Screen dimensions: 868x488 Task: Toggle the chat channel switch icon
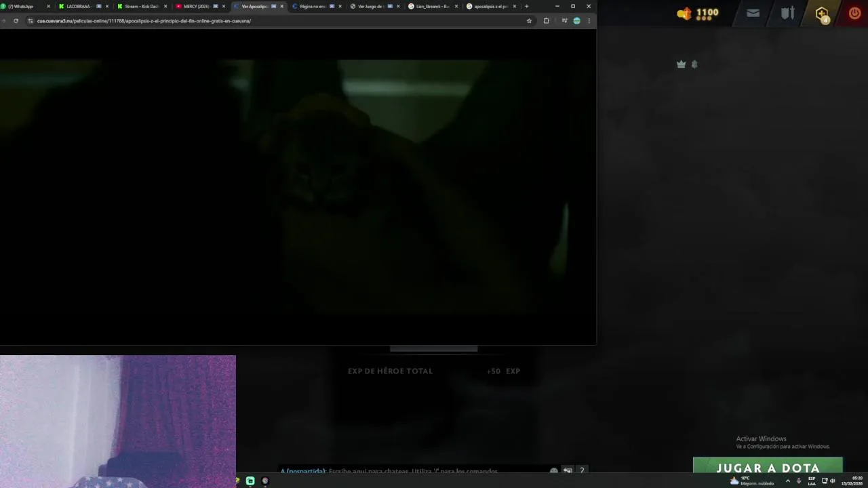(x=568, y=470)
